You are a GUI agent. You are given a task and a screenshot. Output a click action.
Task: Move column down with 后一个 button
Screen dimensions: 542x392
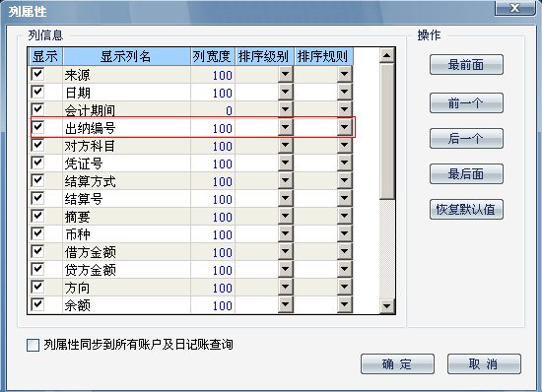(466, 139)
